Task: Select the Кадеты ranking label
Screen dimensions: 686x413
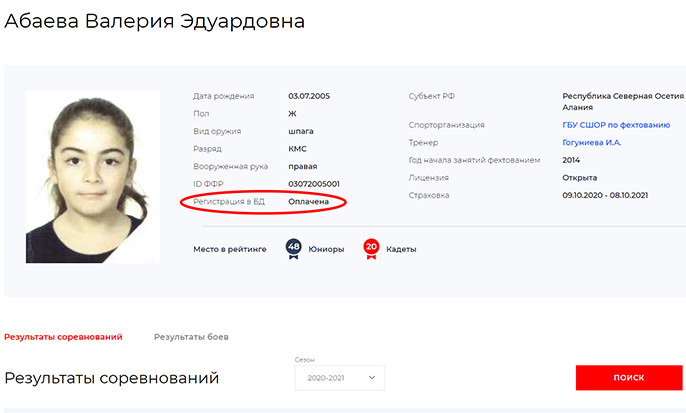Action: 401,249
